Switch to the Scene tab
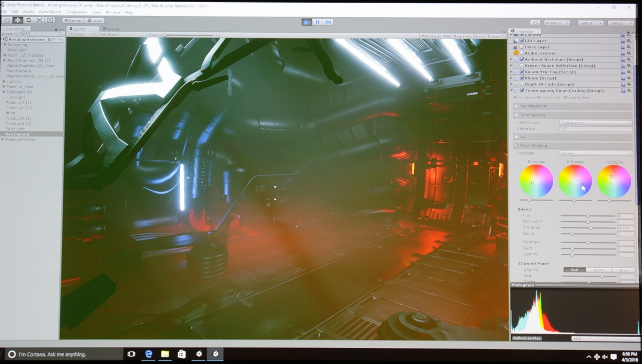Image resolution: width=642 pixels, height=364 pixels. point(112,29)
